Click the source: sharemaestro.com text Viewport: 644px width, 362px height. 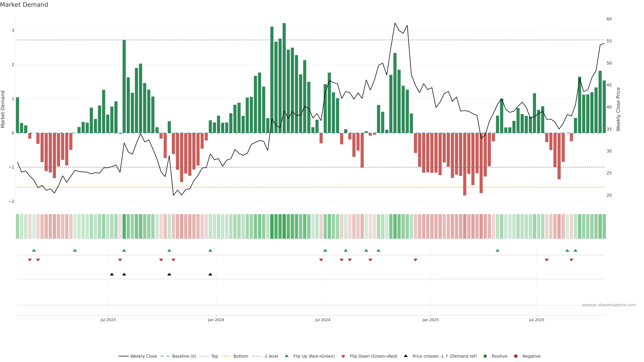tap(609, 305)
